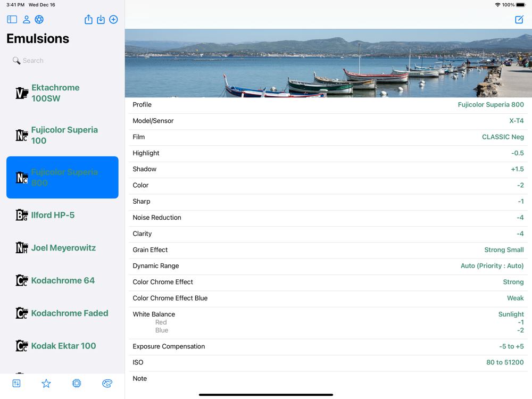
Task: Click the Kodak Ektar 100 film icon
Action: coord(22,346)
